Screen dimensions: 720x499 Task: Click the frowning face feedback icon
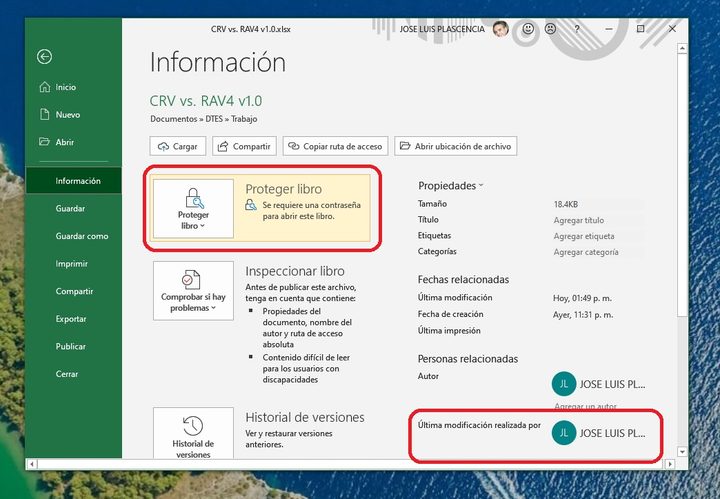pyautogui.click(x=550, y=29)
